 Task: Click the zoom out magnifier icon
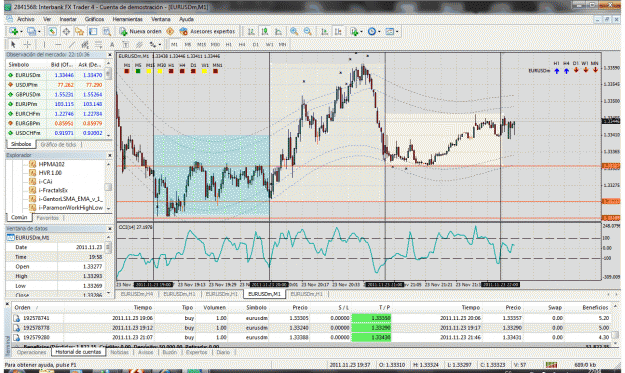point(308,31)
